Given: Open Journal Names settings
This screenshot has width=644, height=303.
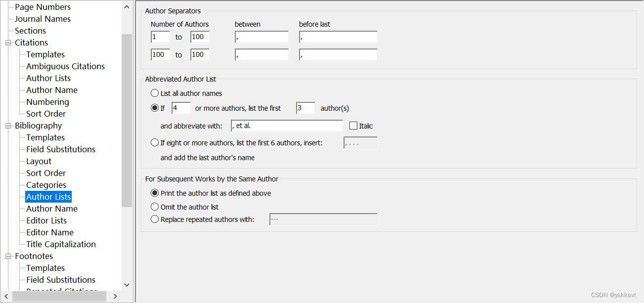Looking at the screenshot, I should pos(43,19).
